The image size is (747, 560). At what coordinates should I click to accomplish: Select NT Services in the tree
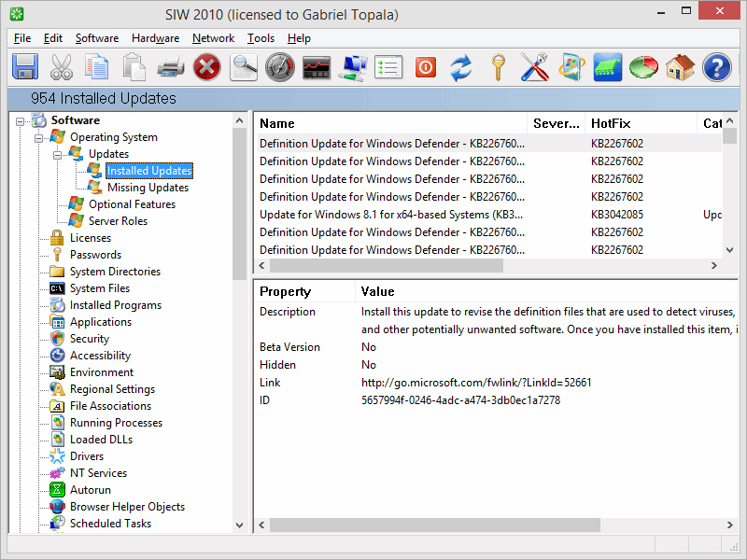(x=98, y=473)
